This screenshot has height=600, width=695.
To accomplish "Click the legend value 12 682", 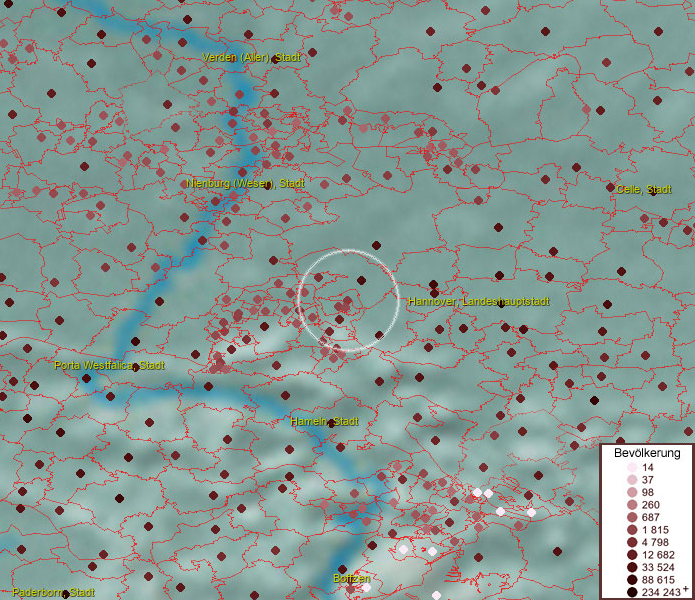I will [x=658, y=555].
